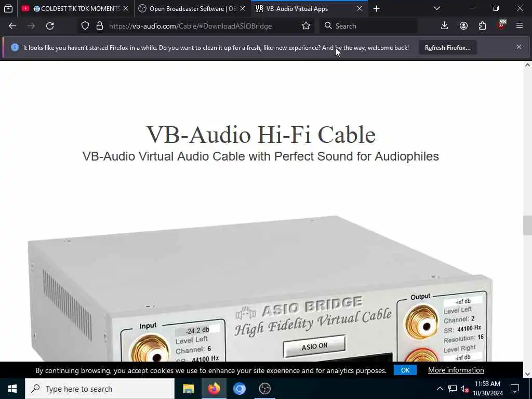Image resolution: width=532 pixels, height=399 pixels.
Task: Open Firefox View in the tab bar
Action: tap(8, 8)
